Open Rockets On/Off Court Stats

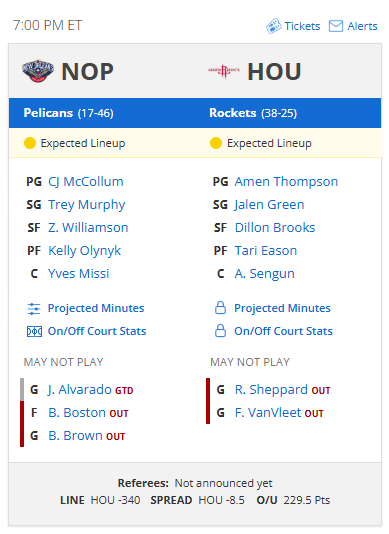coord(283,331)
